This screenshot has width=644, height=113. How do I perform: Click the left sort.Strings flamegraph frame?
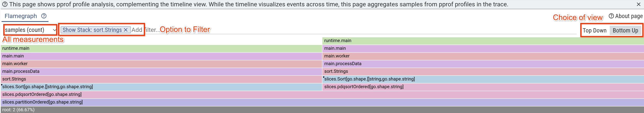pos(161,79)
